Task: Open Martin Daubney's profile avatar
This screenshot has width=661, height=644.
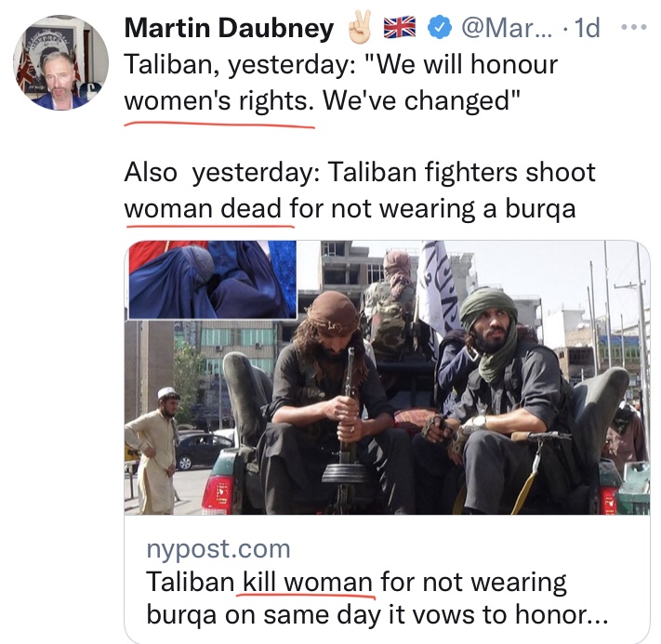Action: point(61,63)
